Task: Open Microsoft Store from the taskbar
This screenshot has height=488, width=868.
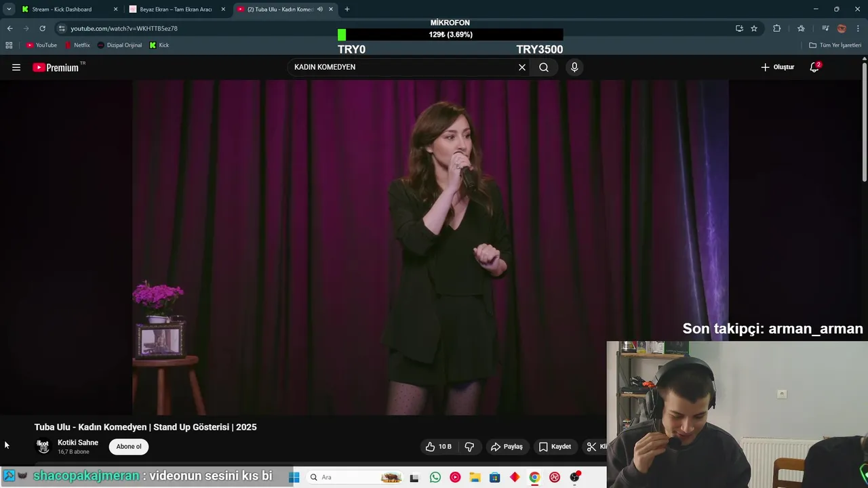Action: pyautogui.click(x=495, y=477)
